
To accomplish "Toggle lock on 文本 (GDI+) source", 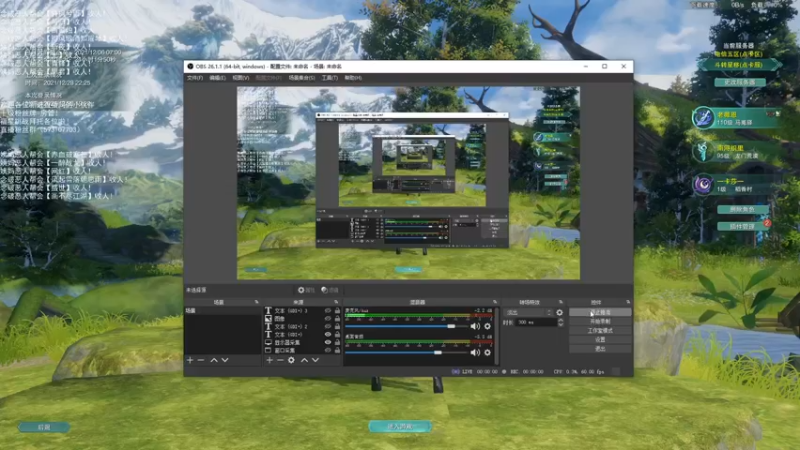I will pos(337,334).
